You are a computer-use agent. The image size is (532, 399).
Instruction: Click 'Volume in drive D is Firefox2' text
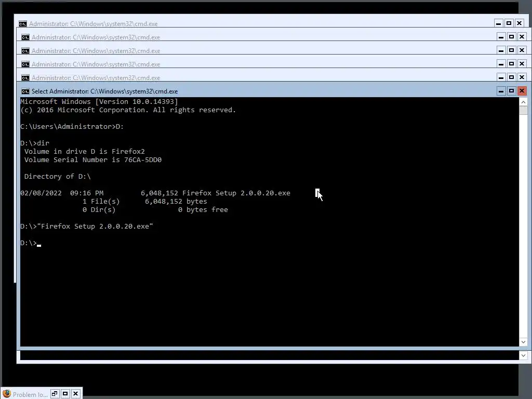click(85, 151)
